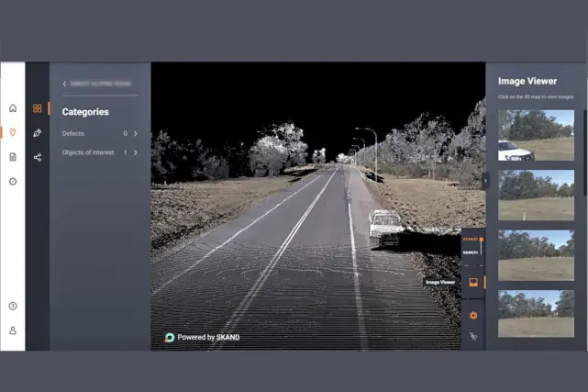This screenshot has height=392, width=588.
Task: Open the thumbnail showing white vehicle
Action: coord(536,136)
